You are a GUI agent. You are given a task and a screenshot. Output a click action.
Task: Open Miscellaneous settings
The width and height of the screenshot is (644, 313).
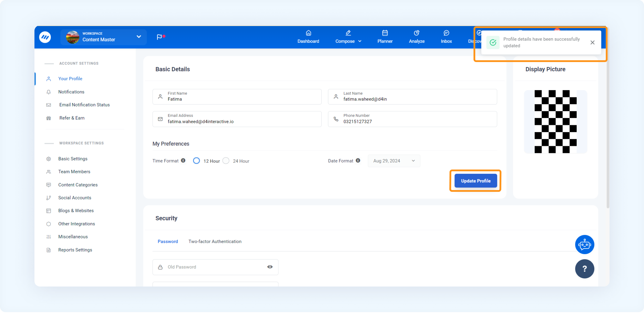coord(73,237)
